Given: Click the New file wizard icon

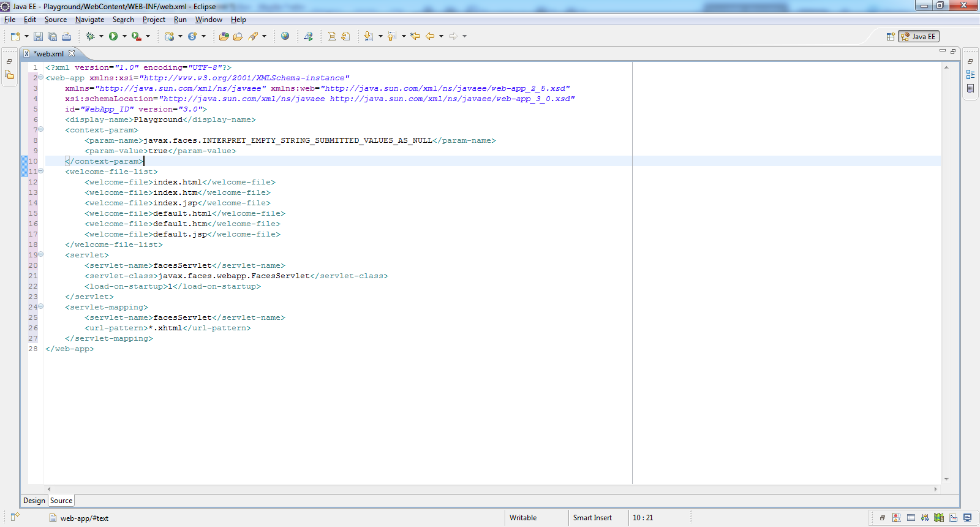Looking at the screenshot, I should 15,36.
